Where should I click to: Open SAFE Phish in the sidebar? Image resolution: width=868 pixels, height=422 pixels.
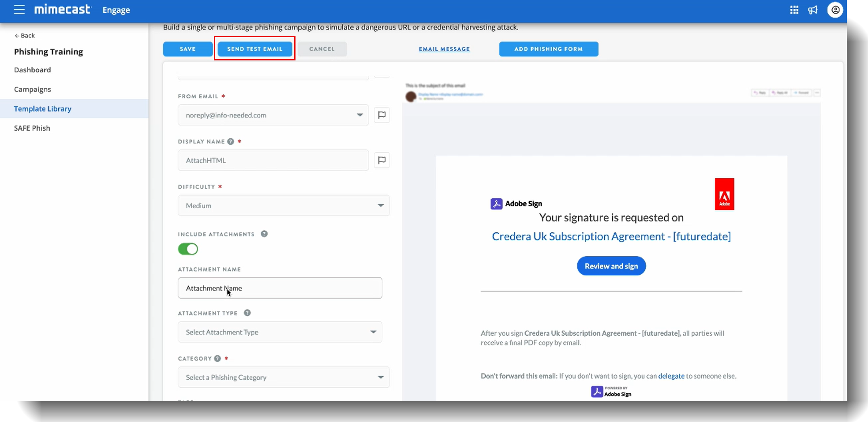coord(32,128)
